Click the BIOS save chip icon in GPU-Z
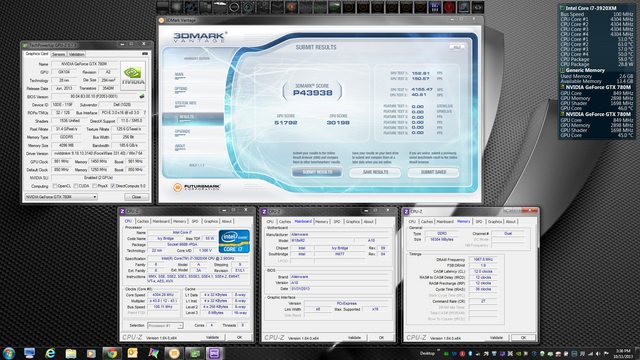This screenshot has width=640, height=360. [142, 97]
